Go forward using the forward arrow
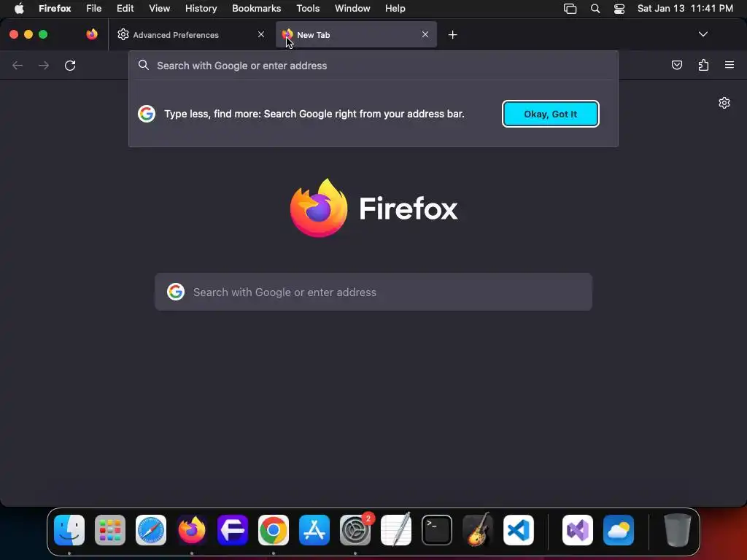The width and height of the screenshot is (747, 560). (x=43, y=65)
